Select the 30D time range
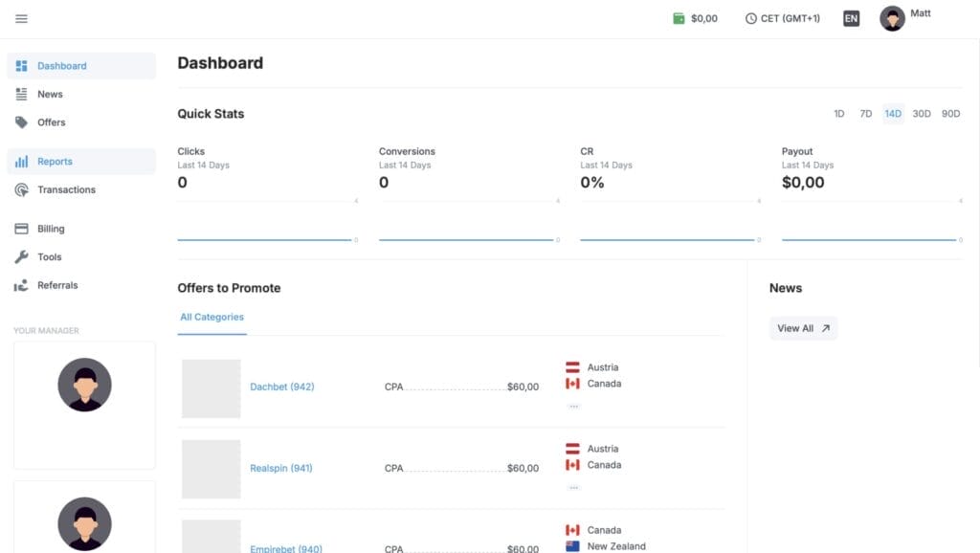 point(921,114)
